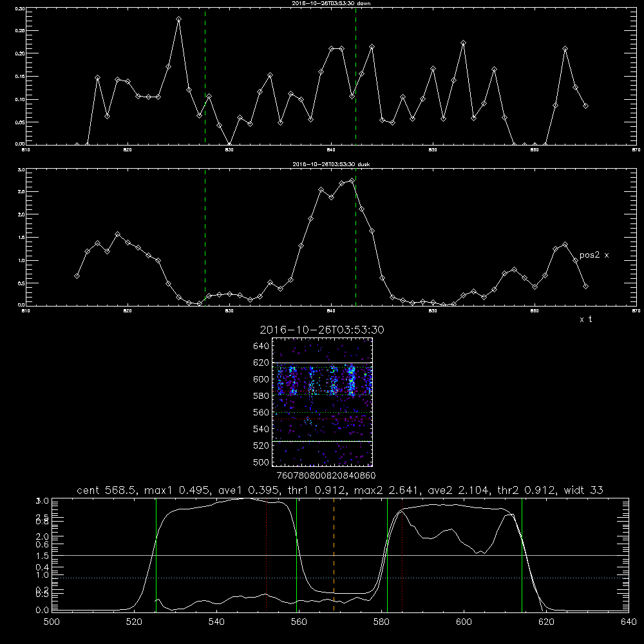644x644 pixels.
Task: Click the spectrogram x-axis label '760780800820840860'
Action: click(326, 476)
